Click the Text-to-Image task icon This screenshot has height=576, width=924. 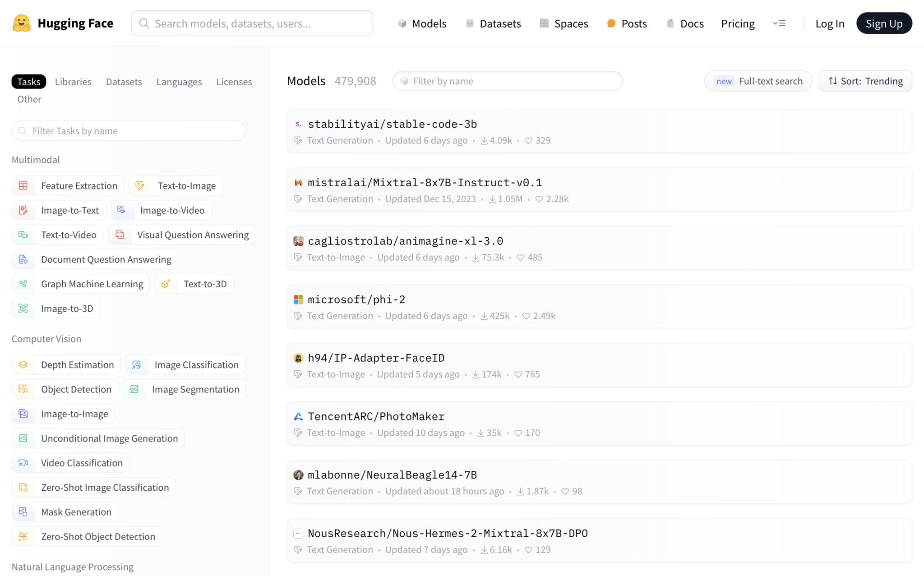pyautogui.click(x=140, y=186)
